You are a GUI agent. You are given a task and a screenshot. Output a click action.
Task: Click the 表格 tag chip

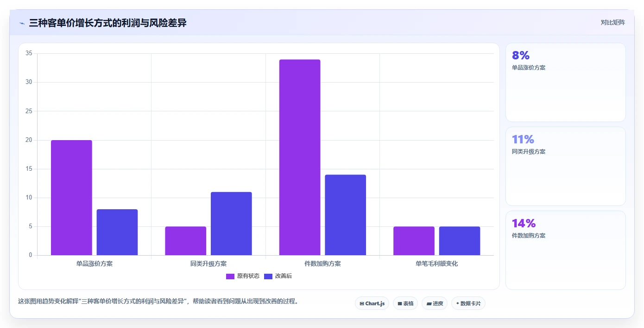tap(405, 303)
